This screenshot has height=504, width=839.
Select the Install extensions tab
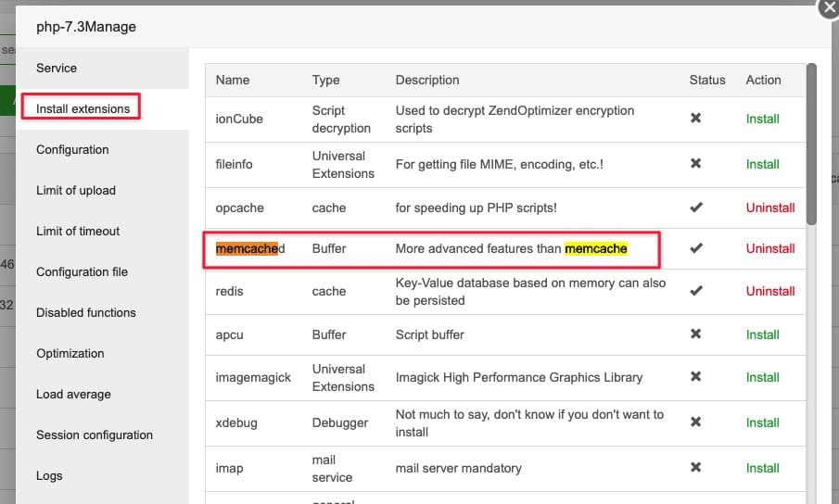click(83, 108)
